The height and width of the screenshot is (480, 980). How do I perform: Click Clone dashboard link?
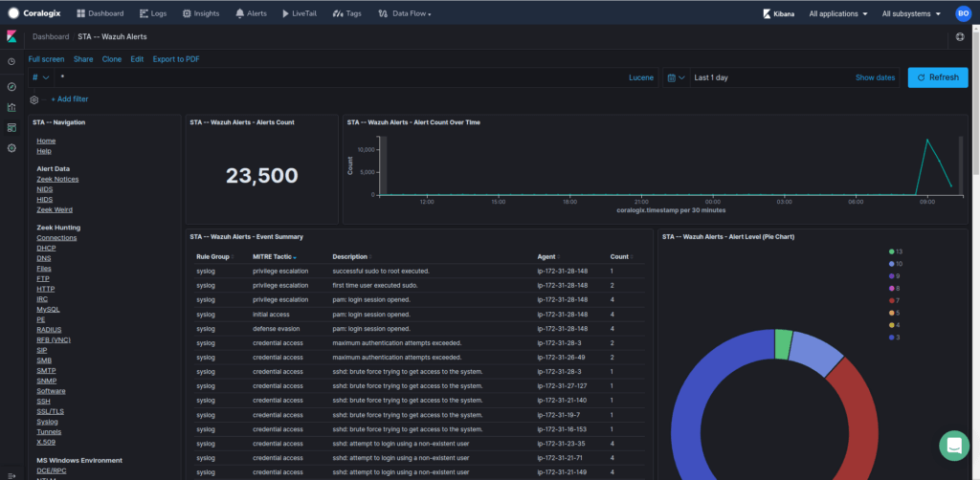(x=112, y=59)
